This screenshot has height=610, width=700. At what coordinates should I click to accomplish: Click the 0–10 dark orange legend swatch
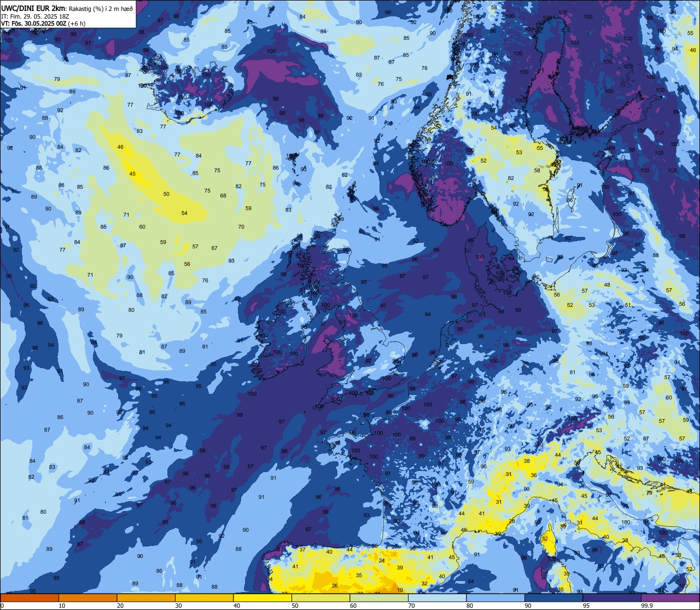coord(30,597)
